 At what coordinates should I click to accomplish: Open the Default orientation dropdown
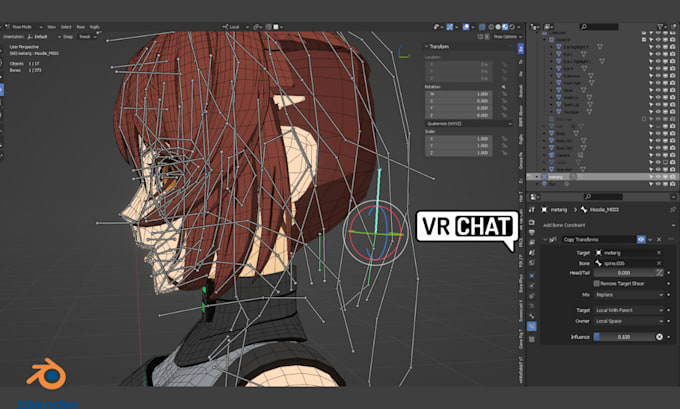pos(44,37)
